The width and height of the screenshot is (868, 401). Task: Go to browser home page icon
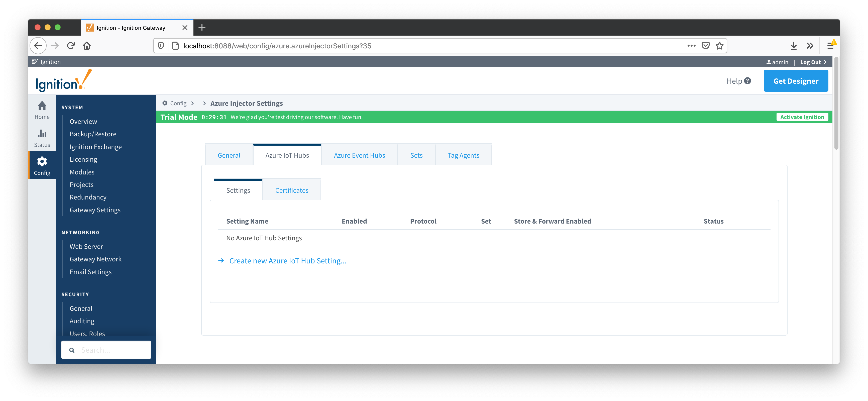click(87, 46)
